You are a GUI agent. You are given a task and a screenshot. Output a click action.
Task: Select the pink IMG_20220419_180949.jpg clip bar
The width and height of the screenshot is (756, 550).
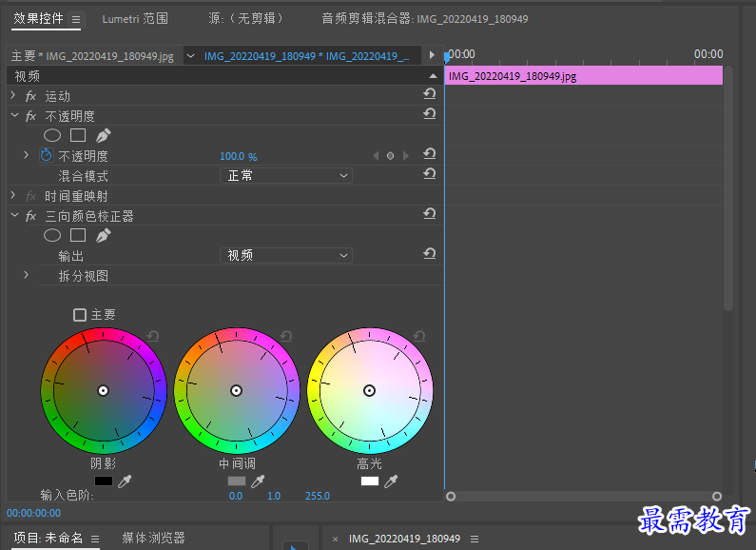pyautogui.click(x=583, y=76)
